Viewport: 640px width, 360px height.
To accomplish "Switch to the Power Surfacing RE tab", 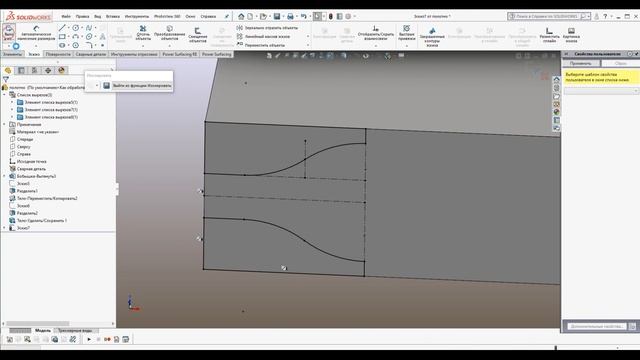I will 180,54.
